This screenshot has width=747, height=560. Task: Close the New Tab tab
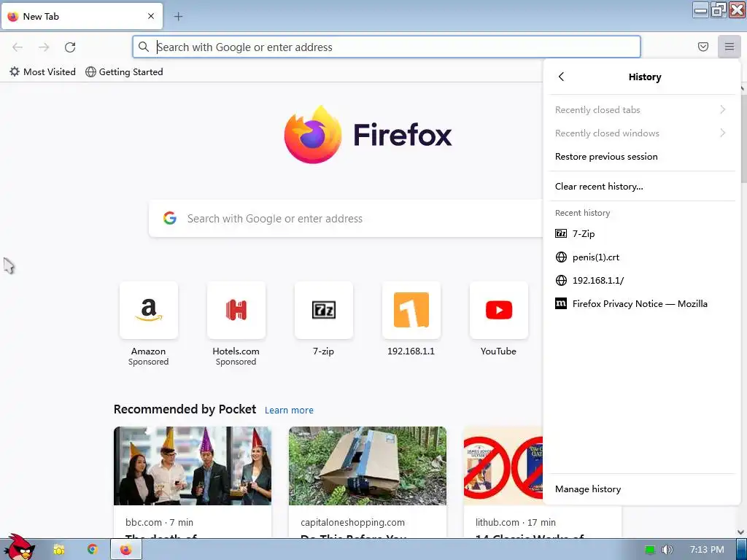151,16
